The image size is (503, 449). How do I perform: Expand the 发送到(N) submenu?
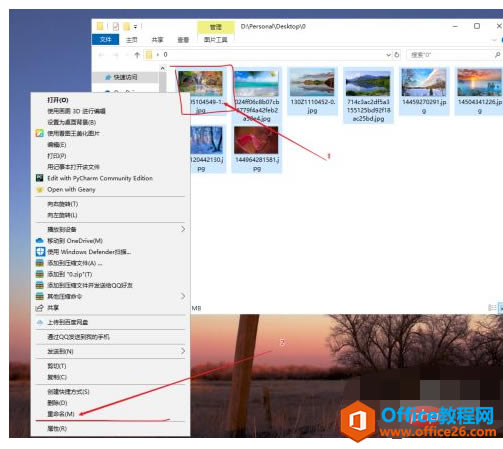click(x=183, y=351)
